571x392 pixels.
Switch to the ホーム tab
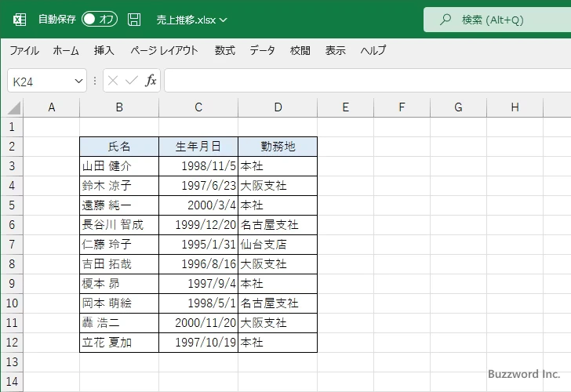[x=66, y=50]
